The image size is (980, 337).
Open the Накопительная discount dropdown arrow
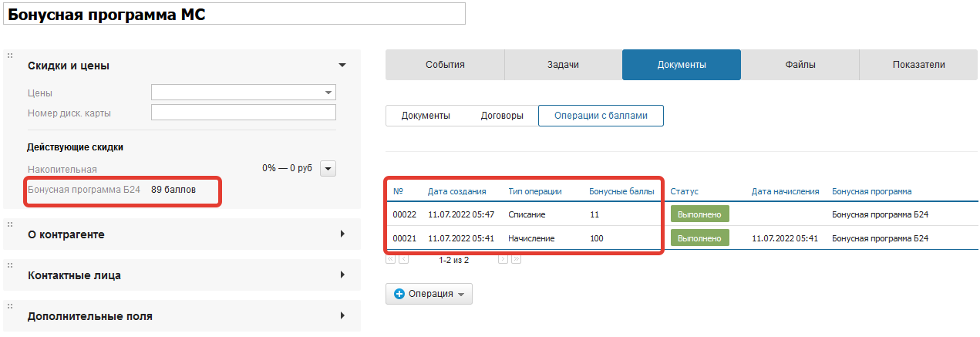328,168
